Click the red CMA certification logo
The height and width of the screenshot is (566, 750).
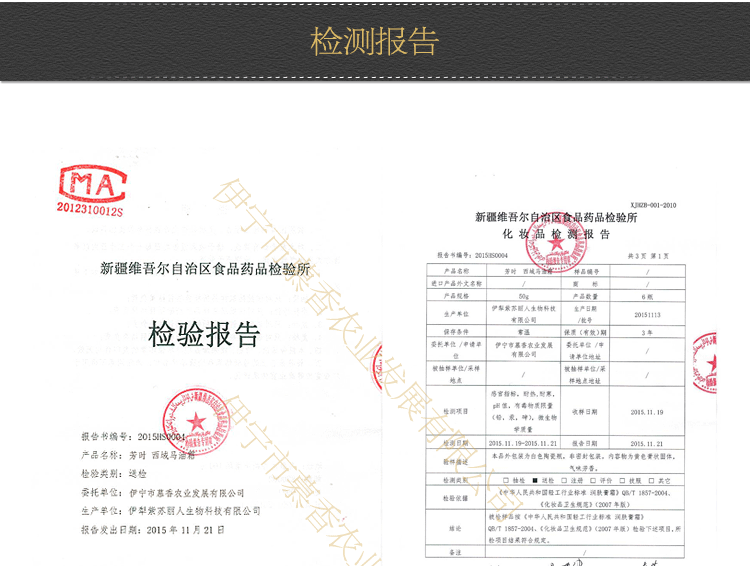click(x=93, y=182)
